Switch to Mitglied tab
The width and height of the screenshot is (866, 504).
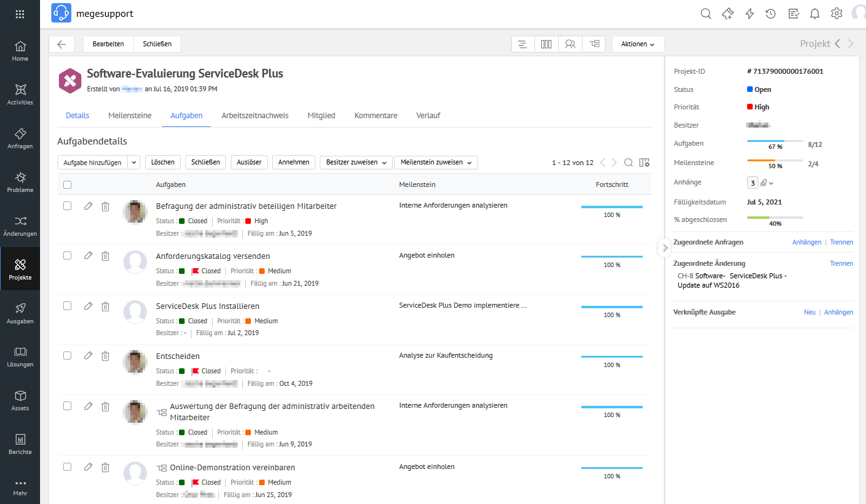pyautogui.click(x=322, y=116)
